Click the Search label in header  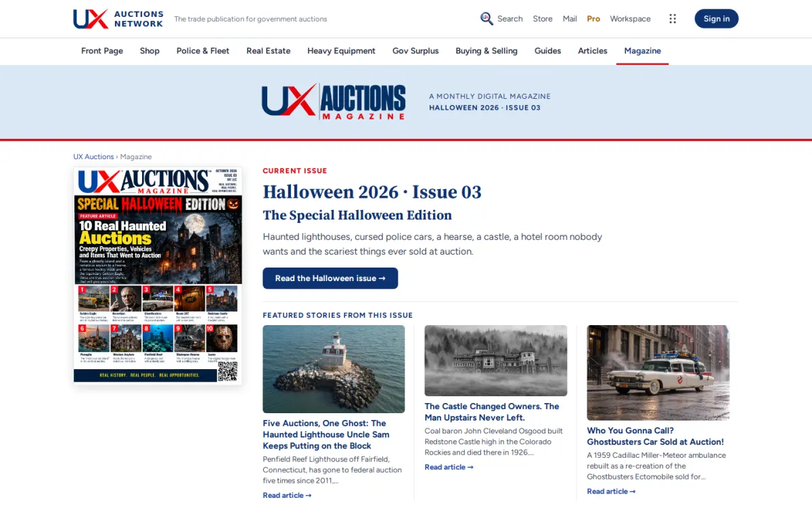click(510, 19)
